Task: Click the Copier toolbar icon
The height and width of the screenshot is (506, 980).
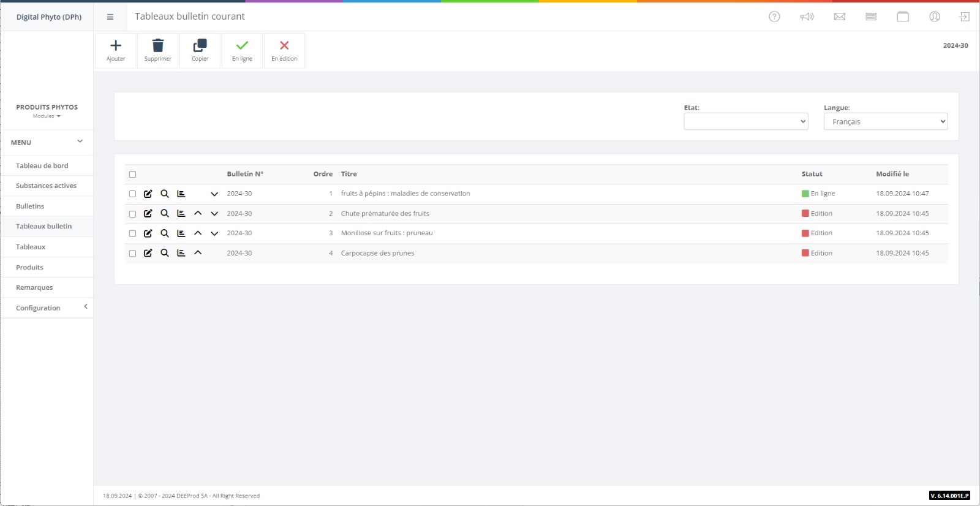Action: [200, 46]
